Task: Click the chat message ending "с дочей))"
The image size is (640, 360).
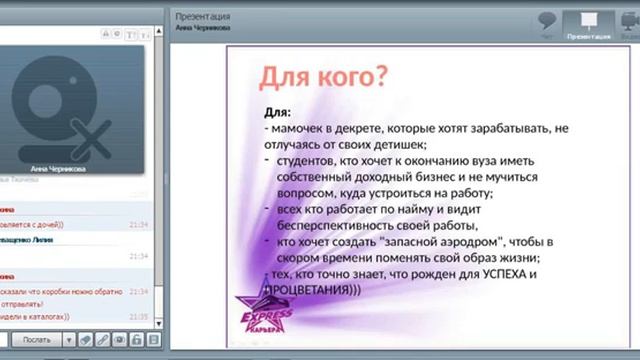Action: [32, 224]
